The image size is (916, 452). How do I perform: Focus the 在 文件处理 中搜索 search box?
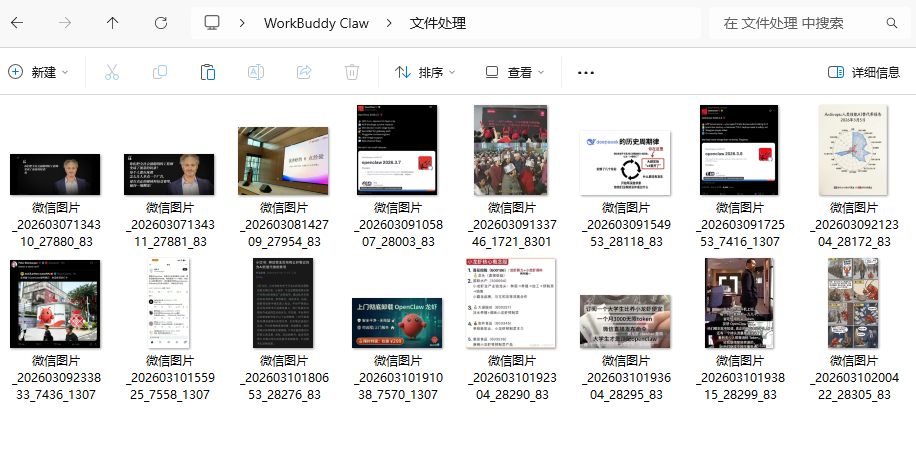click(810, 23)
